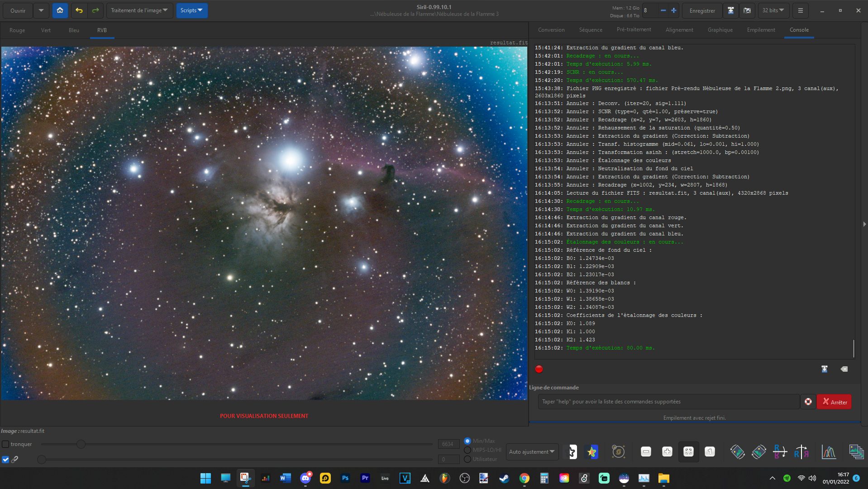
Task: Click the console vertical scrollbar
Action: 854,349
